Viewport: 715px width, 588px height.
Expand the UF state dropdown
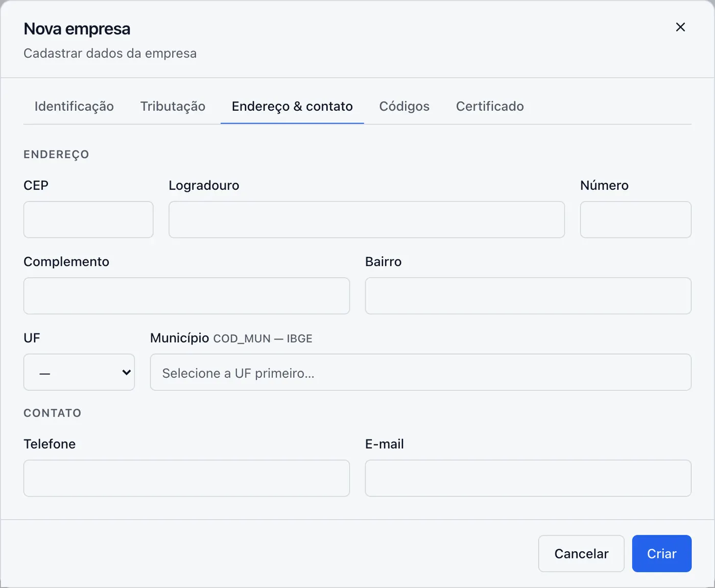coord(79,372)
